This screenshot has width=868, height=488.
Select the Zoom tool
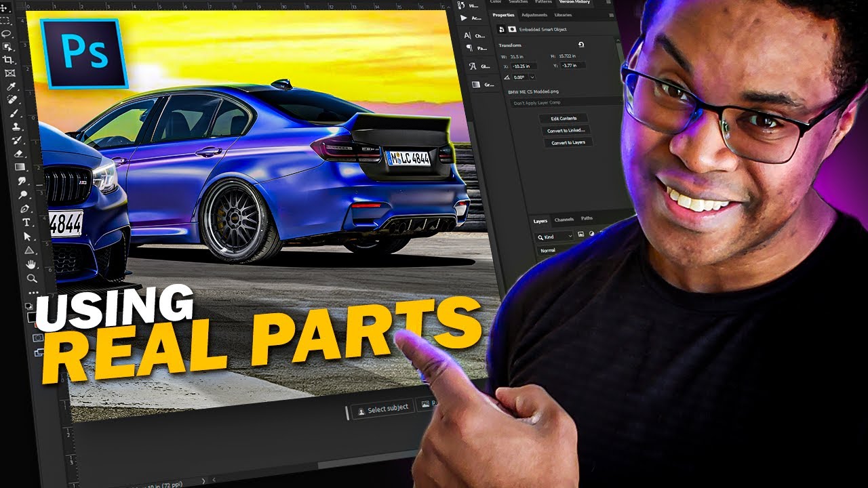[32, 279]
